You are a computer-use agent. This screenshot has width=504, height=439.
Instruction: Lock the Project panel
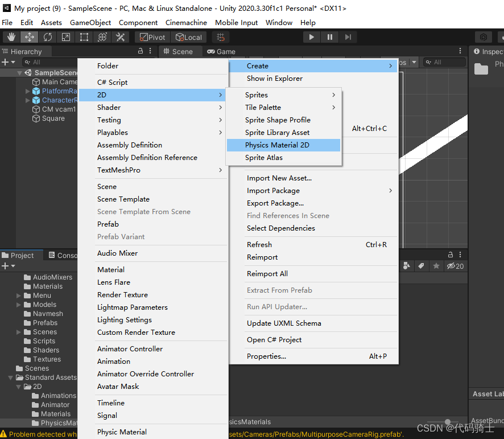pyautogui.click(x=451, y=255)
